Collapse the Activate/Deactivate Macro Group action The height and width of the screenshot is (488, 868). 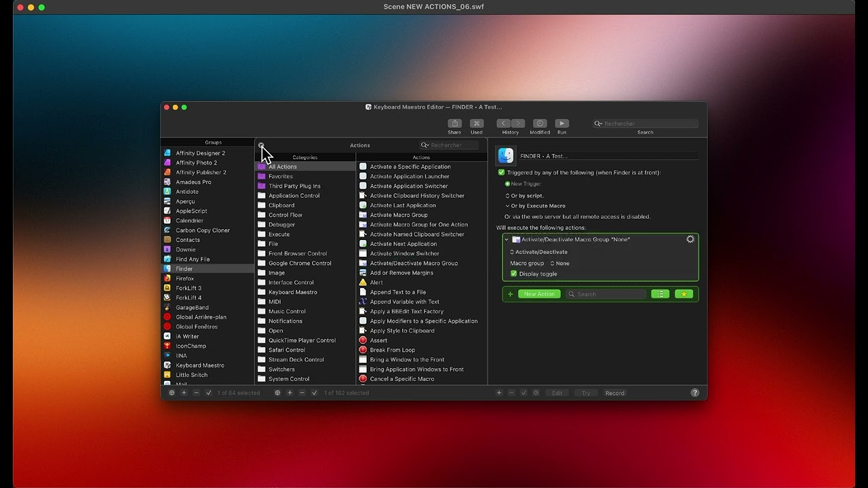coord(507,239)
